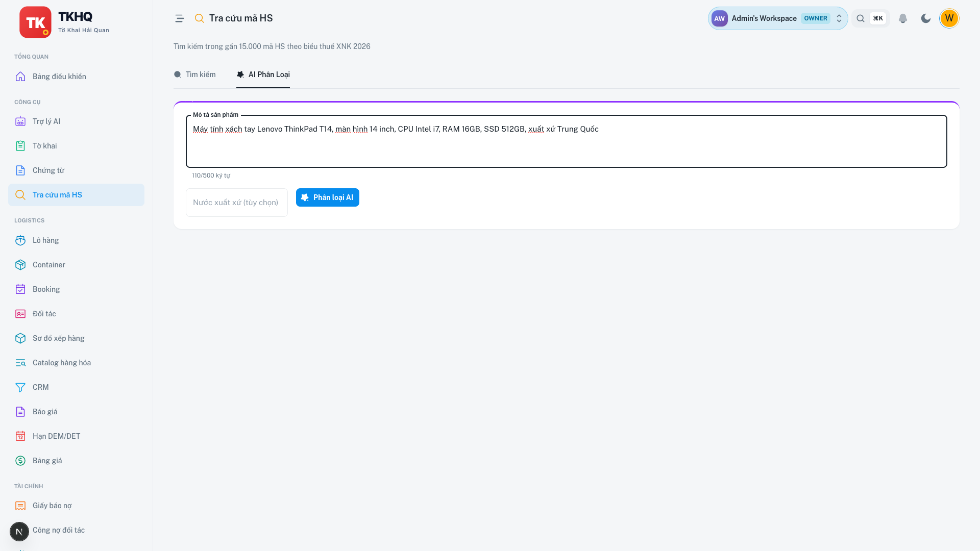980x551 pixels.
Task: Click the 110/500 ký tự counter
Action: click(211, 176)
